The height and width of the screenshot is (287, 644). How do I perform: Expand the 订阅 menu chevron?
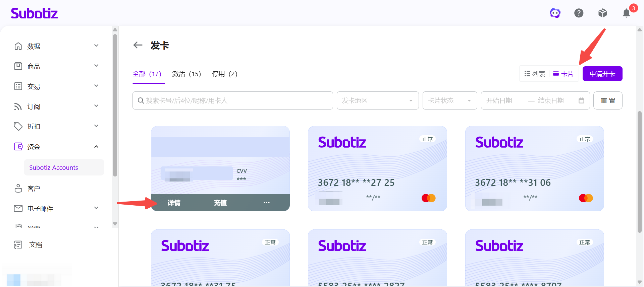[96, 106]
